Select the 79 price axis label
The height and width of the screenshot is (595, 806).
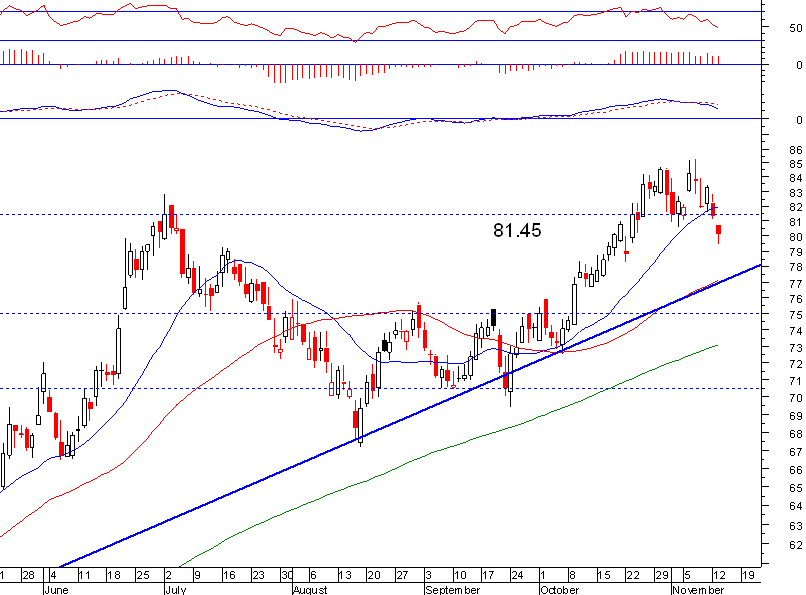pyautogui.click(x=796, y=252)
